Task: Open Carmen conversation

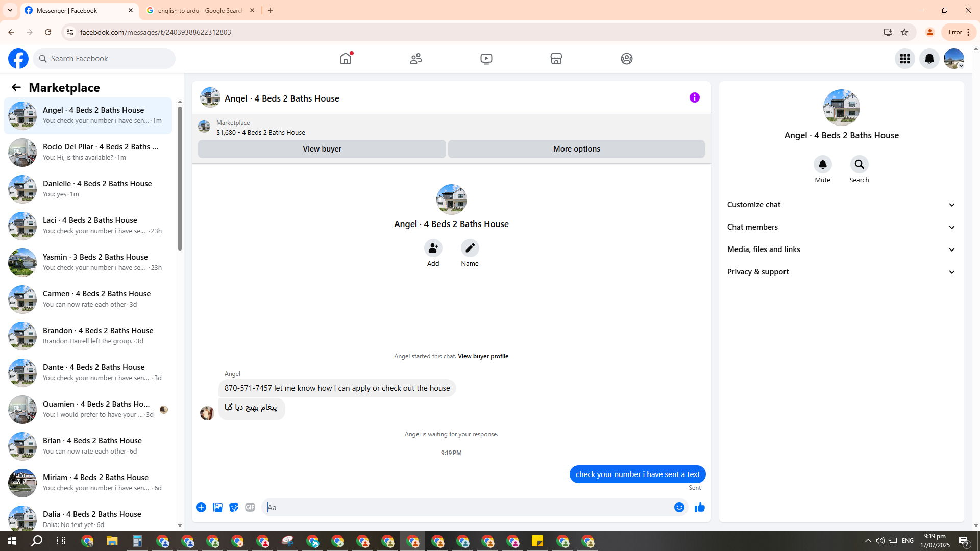Action: [88, 299]
